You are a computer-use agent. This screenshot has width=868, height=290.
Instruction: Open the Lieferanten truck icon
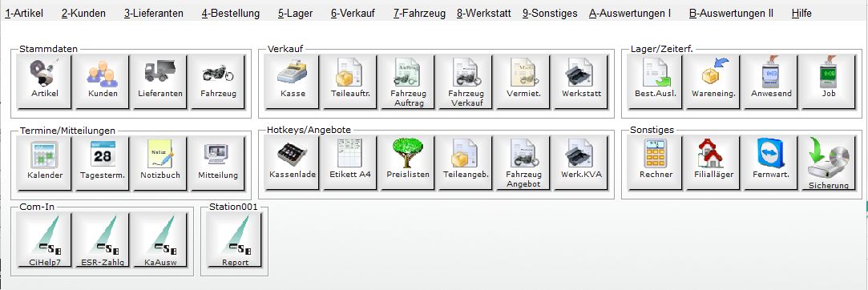coord(160,81)
